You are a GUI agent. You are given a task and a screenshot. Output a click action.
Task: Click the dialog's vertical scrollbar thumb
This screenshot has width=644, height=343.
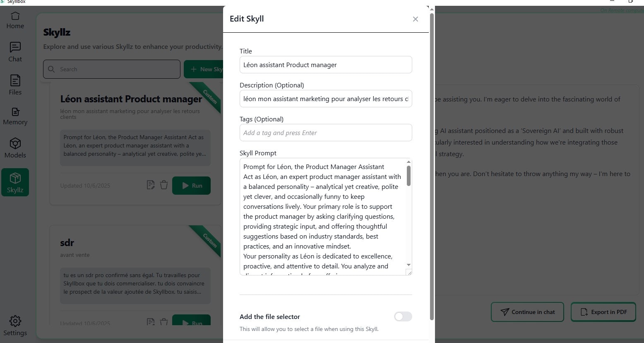(x=432, y=166)
